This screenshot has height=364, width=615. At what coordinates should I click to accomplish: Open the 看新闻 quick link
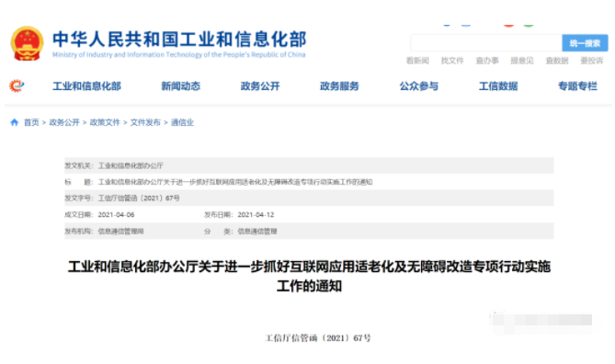tap(417, 61)
